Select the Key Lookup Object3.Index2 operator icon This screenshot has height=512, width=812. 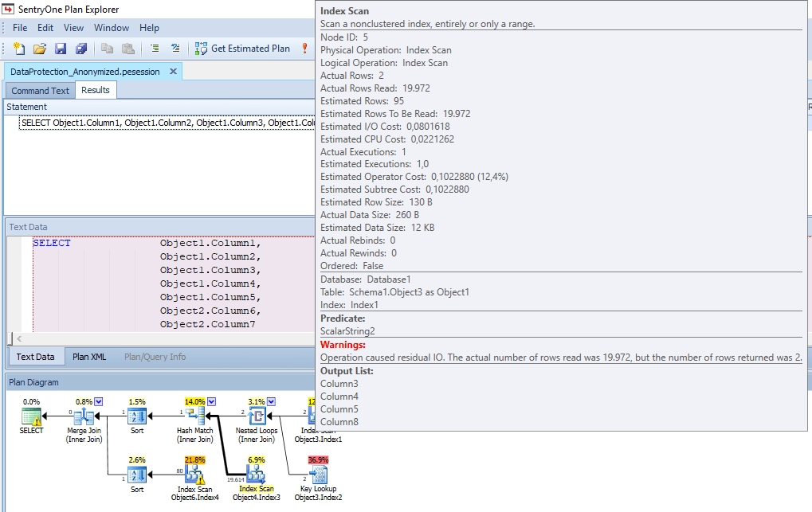tap(319, 475)
